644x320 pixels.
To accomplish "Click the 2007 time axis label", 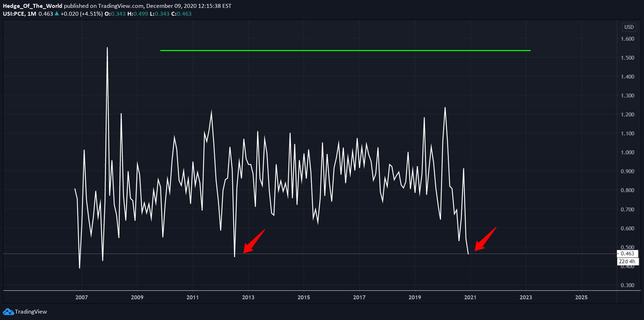I will point(82,297).
